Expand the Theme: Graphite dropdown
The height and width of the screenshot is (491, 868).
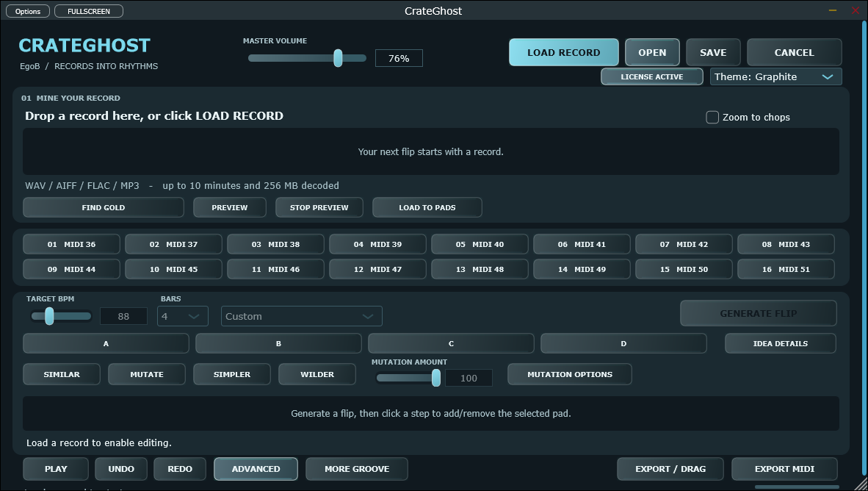point(775,76)
